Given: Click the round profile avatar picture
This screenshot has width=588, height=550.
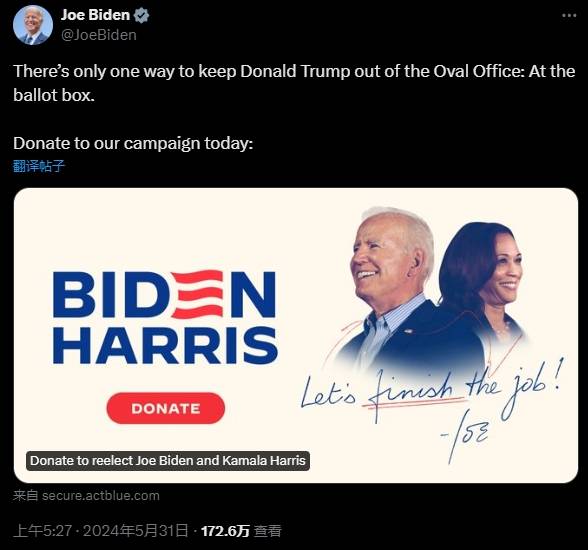Looking at the screenshot, I should tap(33, 25).
